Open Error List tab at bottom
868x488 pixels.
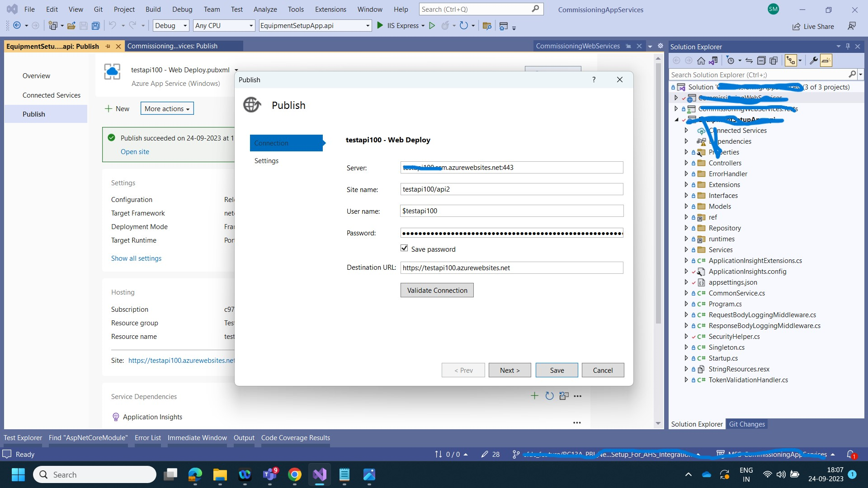click(x=147, y=437)
